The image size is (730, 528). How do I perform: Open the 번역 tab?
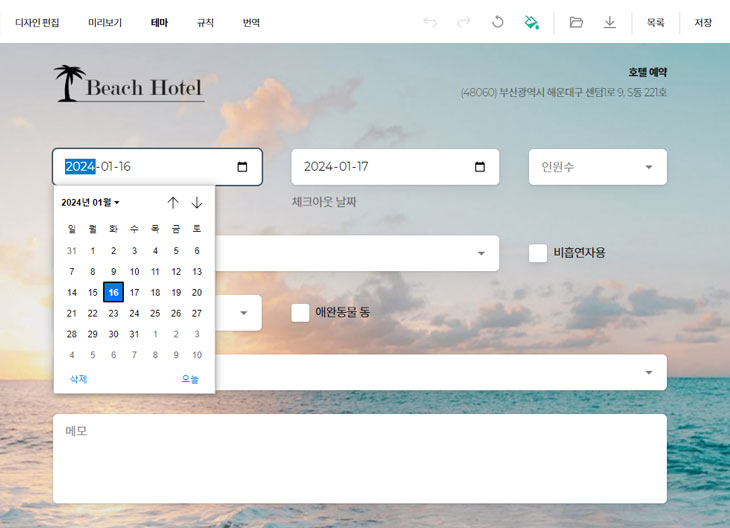[251, 22]
